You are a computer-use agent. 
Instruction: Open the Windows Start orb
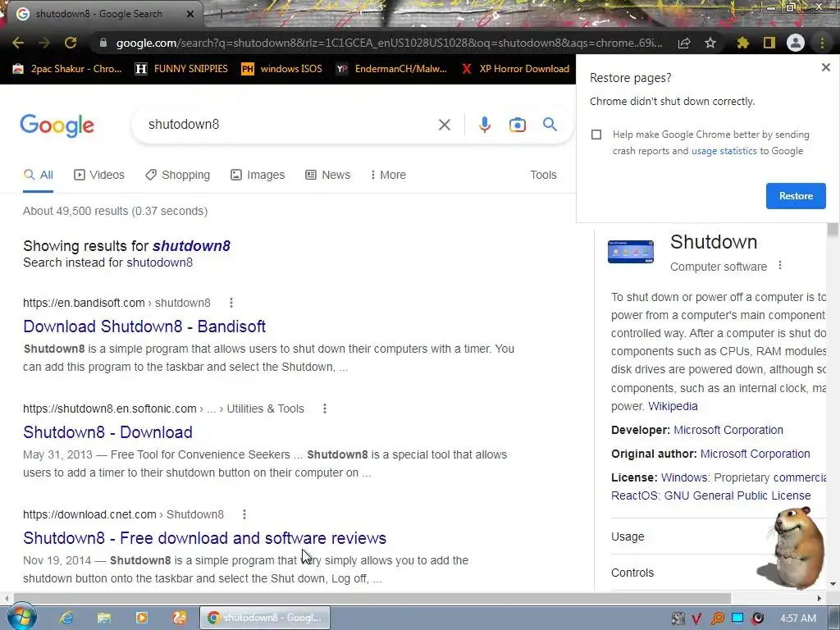[21, 618]
